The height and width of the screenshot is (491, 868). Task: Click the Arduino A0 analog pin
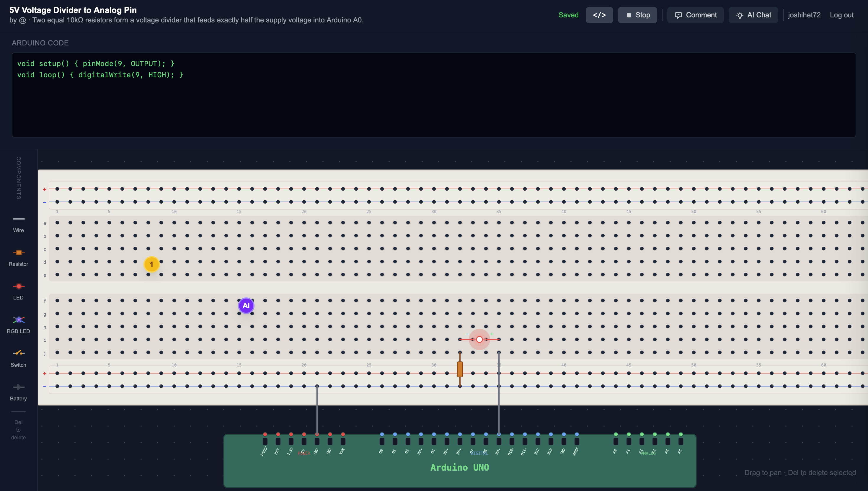point(616,441)
